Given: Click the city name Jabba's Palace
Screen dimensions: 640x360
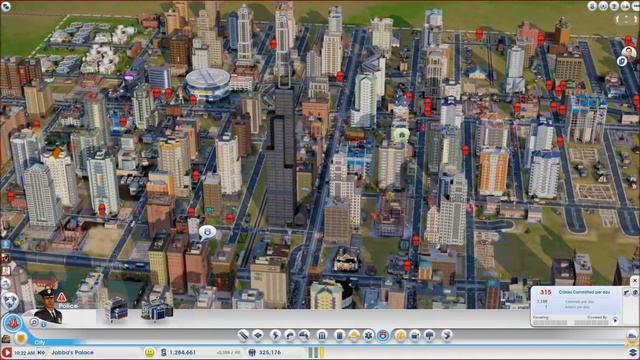Looking at the screenshot, I should click(72, 352).
